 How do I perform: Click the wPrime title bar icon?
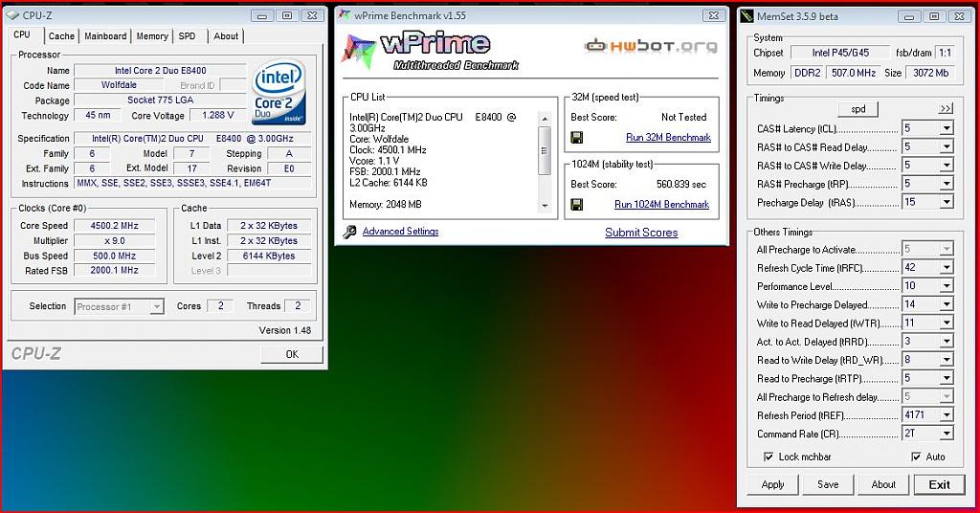(345, 15)
